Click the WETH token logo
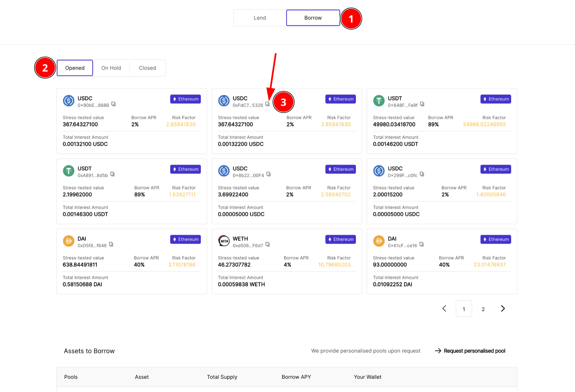Viewport: 575px width, 392px height. (x=224, y=241)
